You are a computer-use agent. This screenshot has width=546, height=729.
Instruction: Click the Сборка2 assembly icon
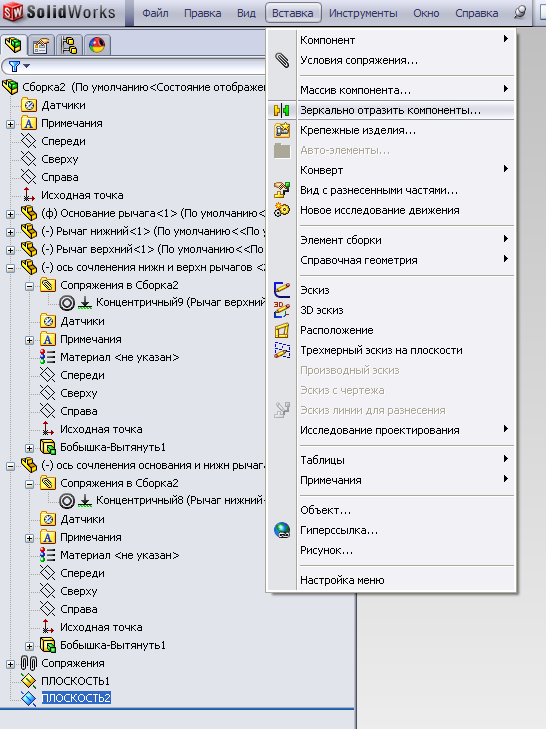(10, 87)
